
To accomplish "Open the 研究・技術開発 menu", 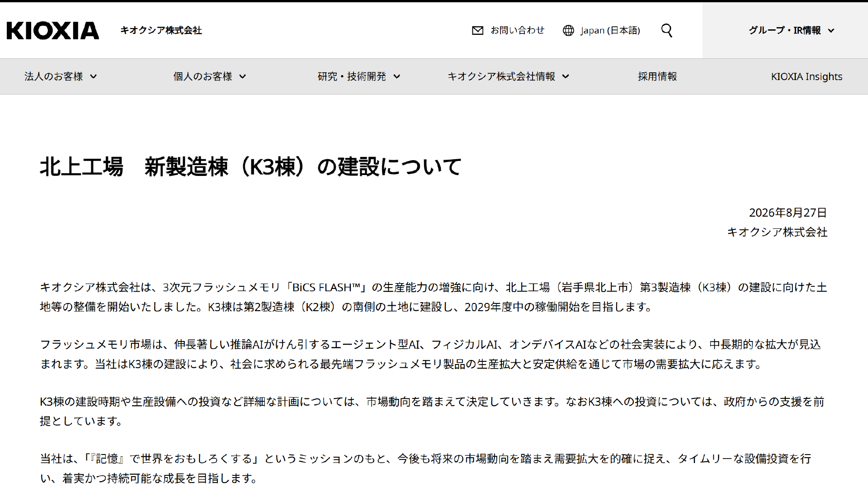I will click(359, 76).
